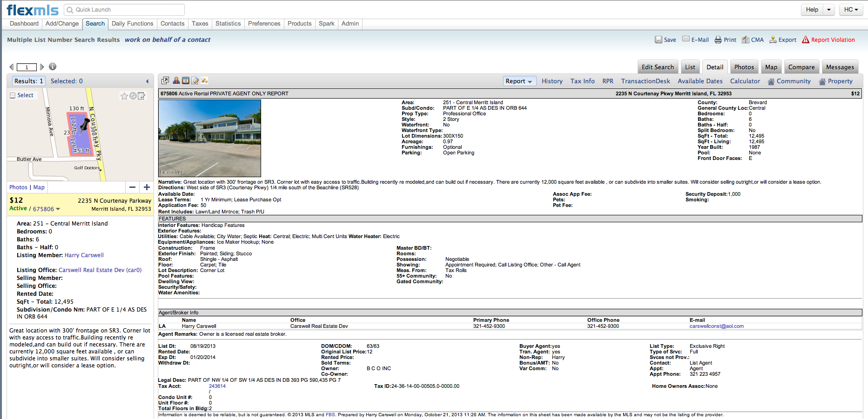Open detail report in new window icon
The width and height of the screenshot is (868, 419).
[x=165, y=81]
